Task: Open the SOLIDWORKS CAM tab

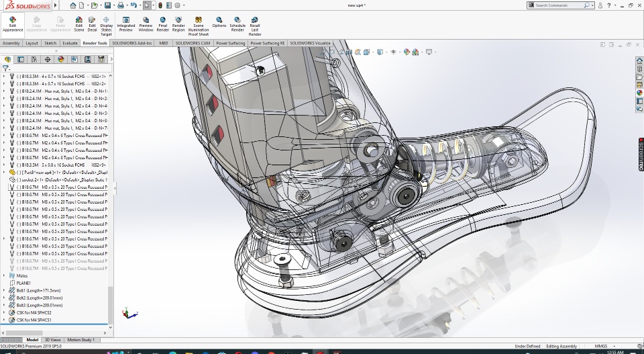Action: 193,43
